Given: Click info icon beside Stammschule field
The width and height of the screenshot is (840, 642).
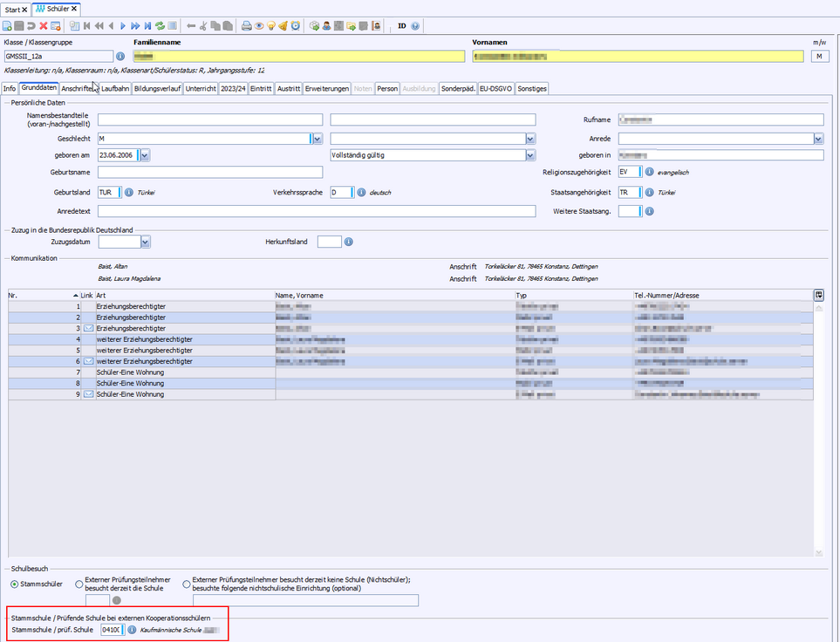Looking at the screenshot, I should [131, 630].
